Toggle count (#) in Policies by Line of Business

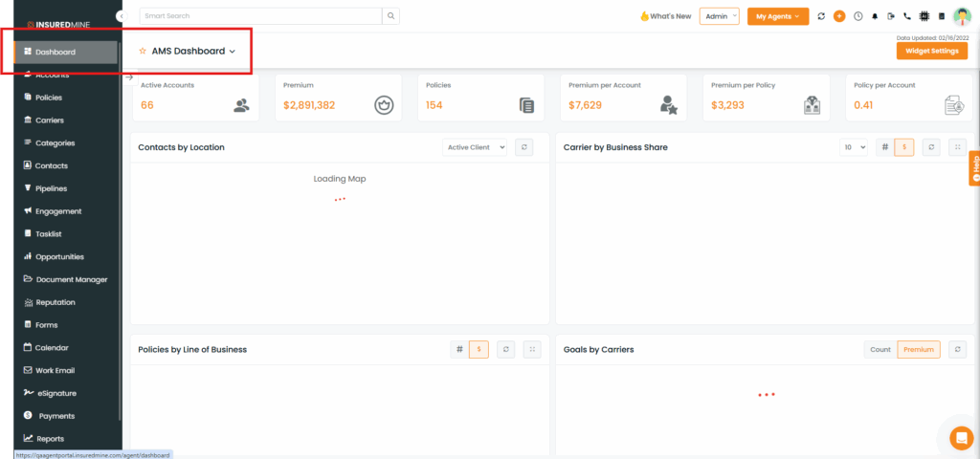click(x=459, y=349)
